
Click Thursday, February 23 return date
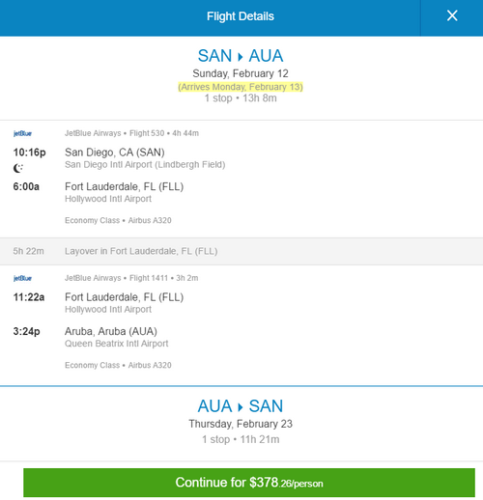240,424
